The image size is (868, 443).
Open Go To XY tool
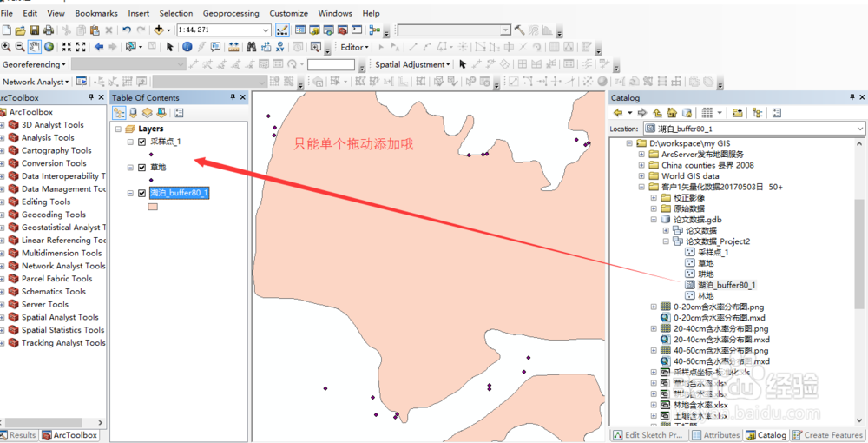[x=280, y=47]
